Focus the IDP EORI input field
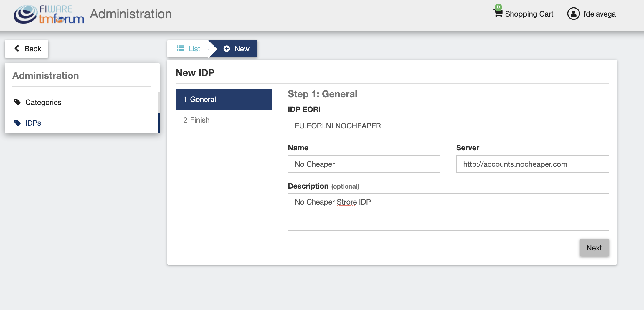644x310 pixels. point(448,126)
